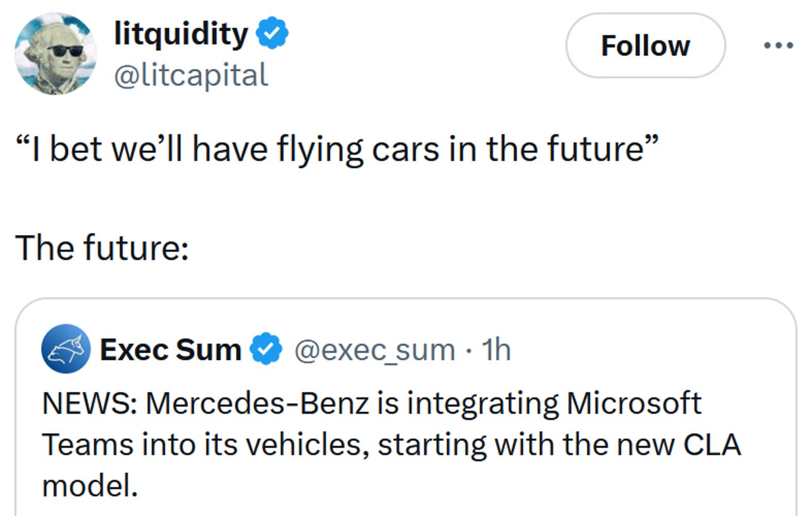Open the Exec Sum display name
812x516 pixels.
(169, 349)
